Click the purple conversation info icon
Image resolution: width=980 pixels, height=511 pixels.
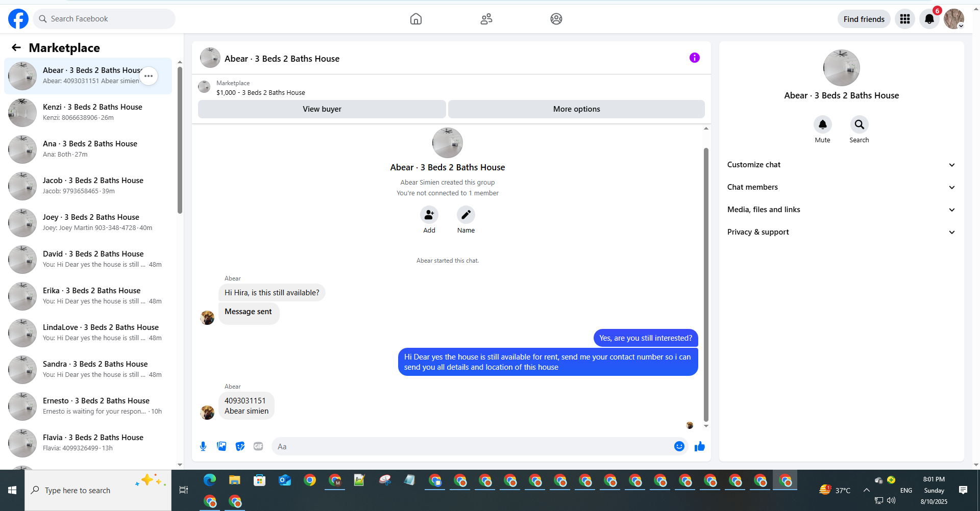coord(694,58)
